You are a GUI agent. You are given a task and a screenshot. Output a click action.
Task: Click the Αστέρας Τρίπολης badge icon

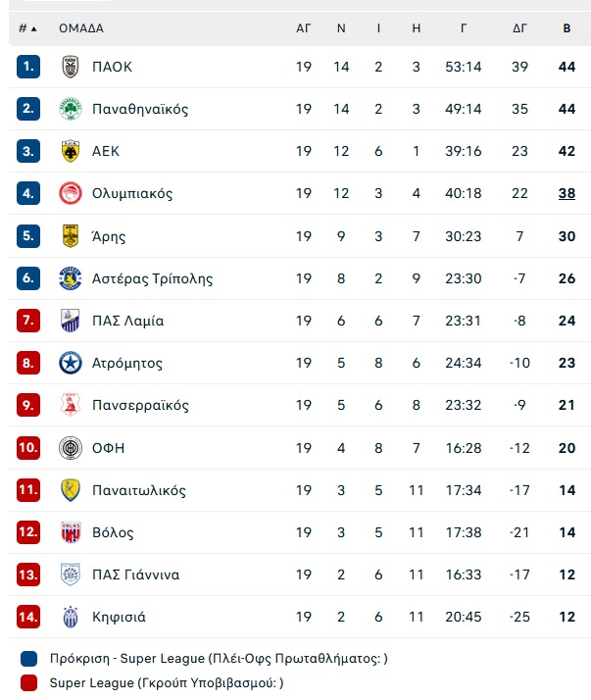pos(71,278)
